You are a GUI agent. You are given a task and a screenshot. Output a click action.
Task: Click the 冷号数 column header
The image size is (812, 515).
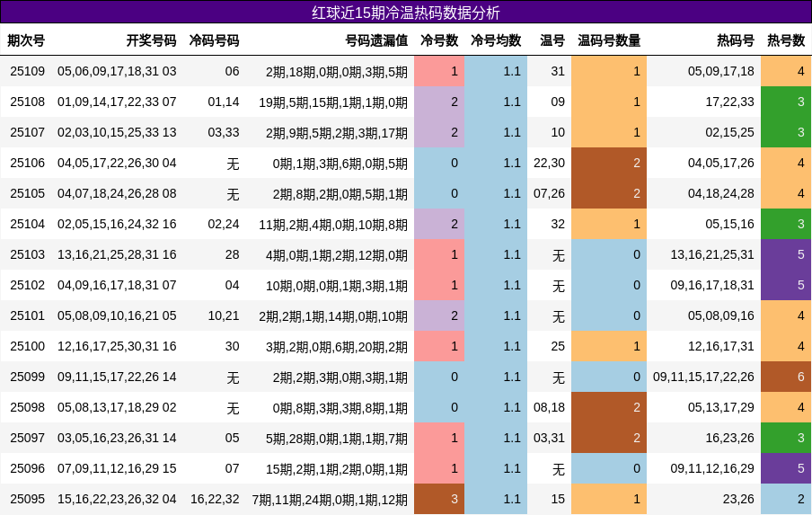pos(439,40)
